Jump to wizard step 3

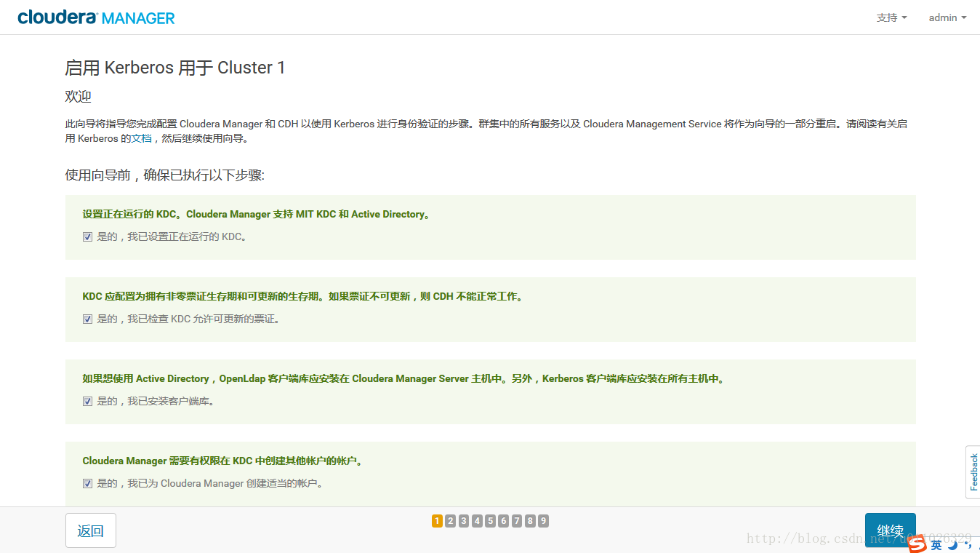coord(464,521)
